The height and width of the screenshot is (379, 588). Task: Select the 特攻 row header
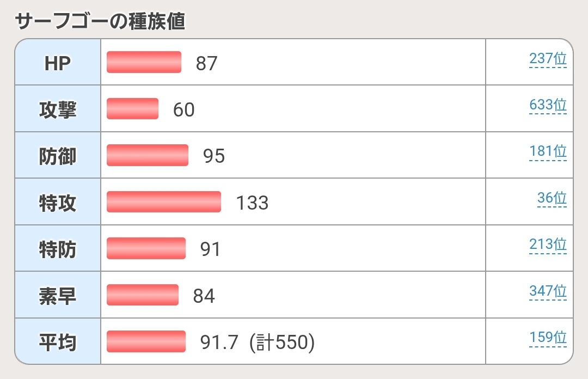coord(58,203)
